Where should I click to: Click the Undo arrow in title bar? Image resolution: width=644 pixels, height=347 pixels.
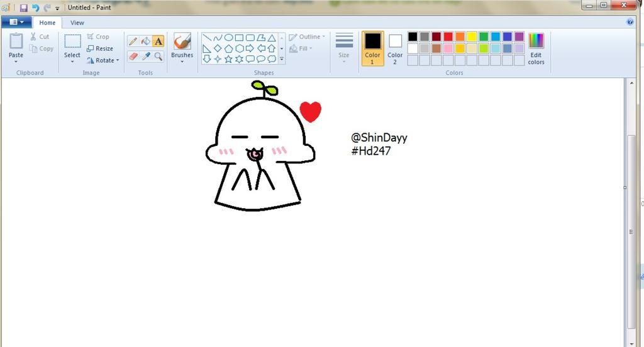(36, 8)
